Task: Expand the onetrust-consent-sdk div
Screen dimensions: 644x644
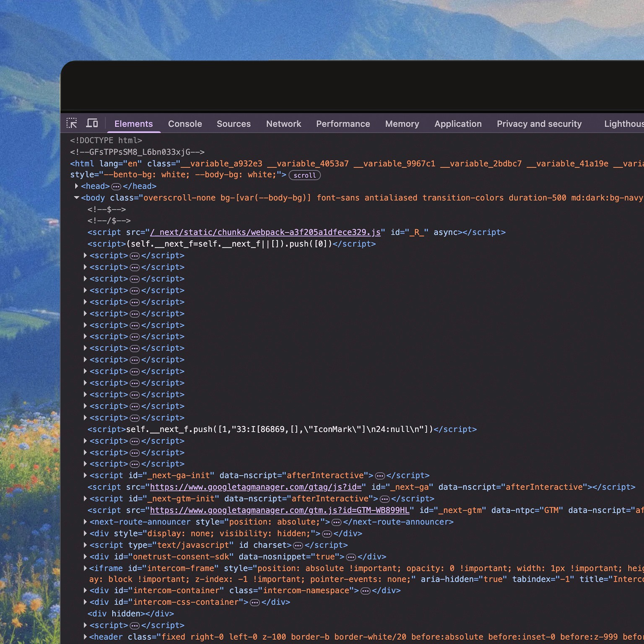Action: pos(85,556)
